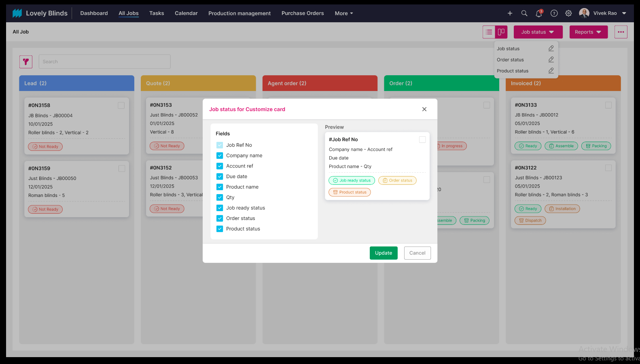This screenshot has width=640, height=364.
Task: Open the notifications bell icon
Action: tap(538, 13)
